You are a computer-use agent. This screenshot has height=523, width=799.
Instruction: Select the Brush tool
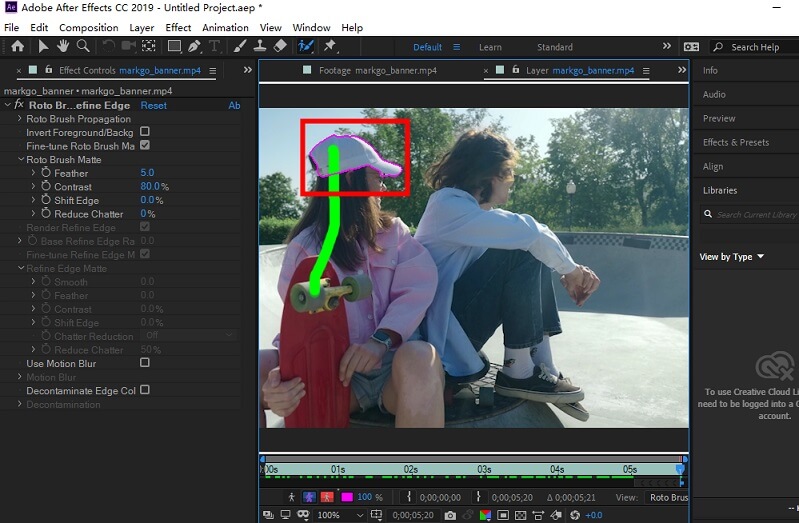(239, 46)
